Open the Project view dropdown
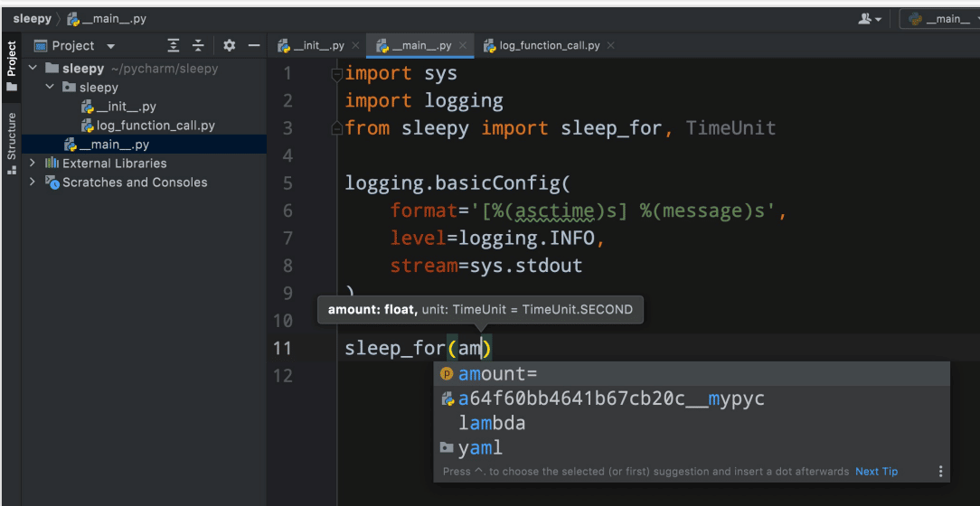Screen dimensions: 980x506 111,46
